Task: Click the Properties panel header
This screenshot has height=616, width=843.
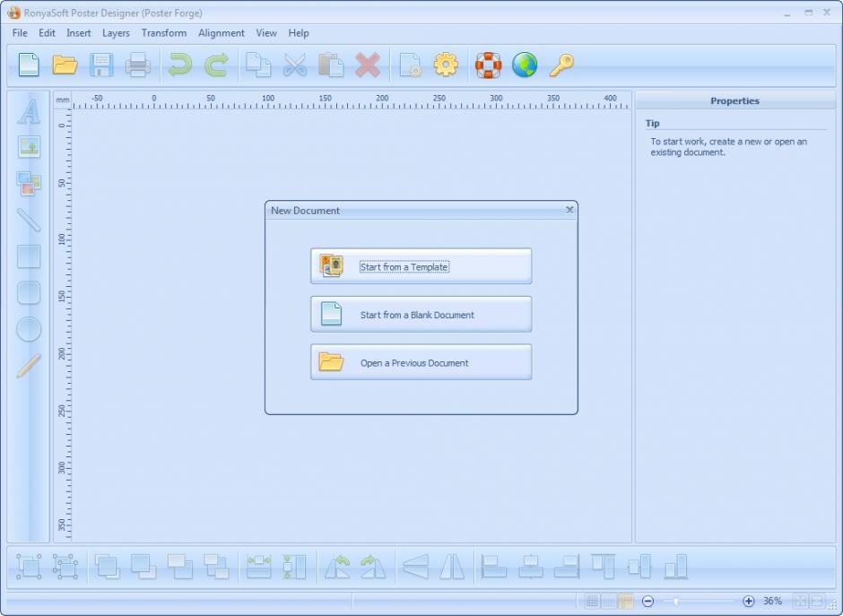Action: 735,100
